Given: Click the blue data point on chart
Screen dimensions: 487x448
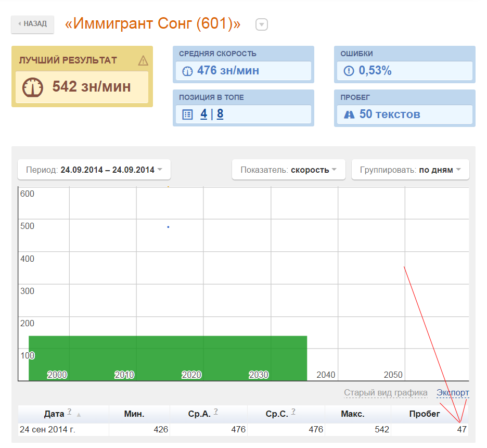Looking at the screenshot, I should (x=168, y=227).
